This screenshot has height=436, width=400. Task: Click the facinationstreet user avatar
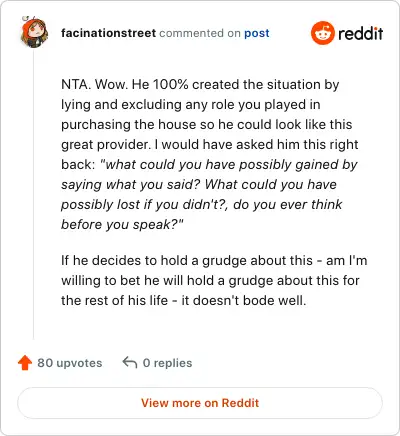[x=34, y=32]
